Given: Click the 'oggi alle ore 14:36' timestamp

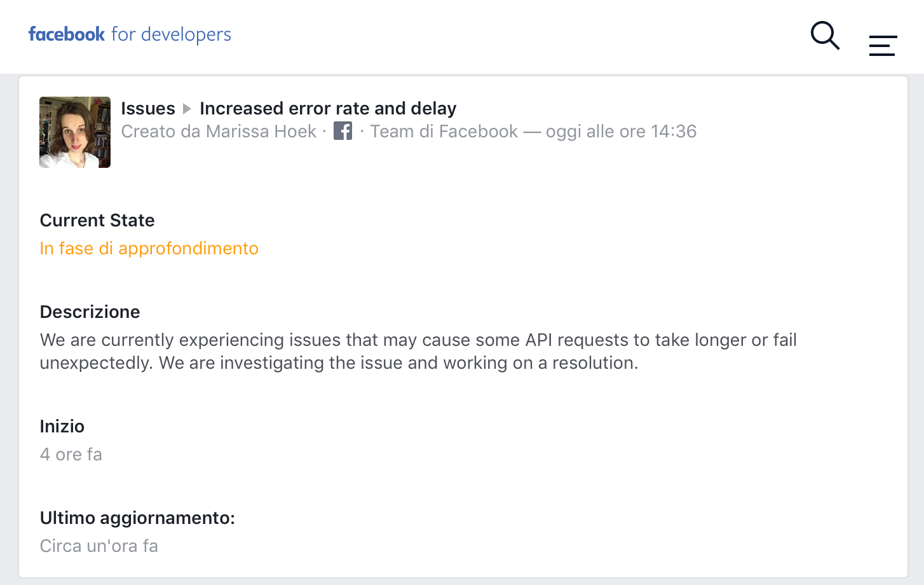Looking at the screenshot, I should tap(621, 131).
